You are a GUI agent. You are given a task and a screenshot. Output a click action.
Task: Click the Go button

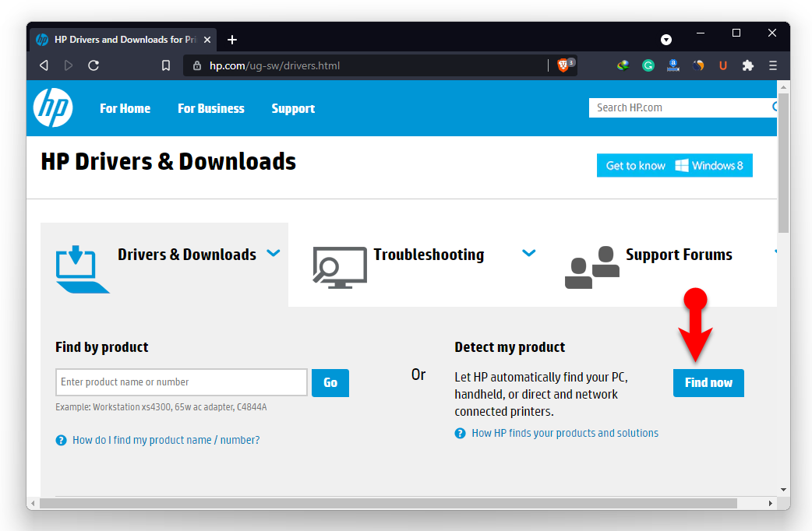pos(330,383)
